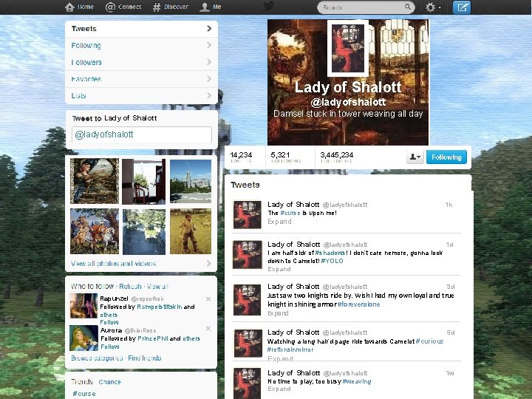Image resolution: width=532 pixels, height=399 pixels.
Task: Open Rapunzel's avatar
Action: 83,306
